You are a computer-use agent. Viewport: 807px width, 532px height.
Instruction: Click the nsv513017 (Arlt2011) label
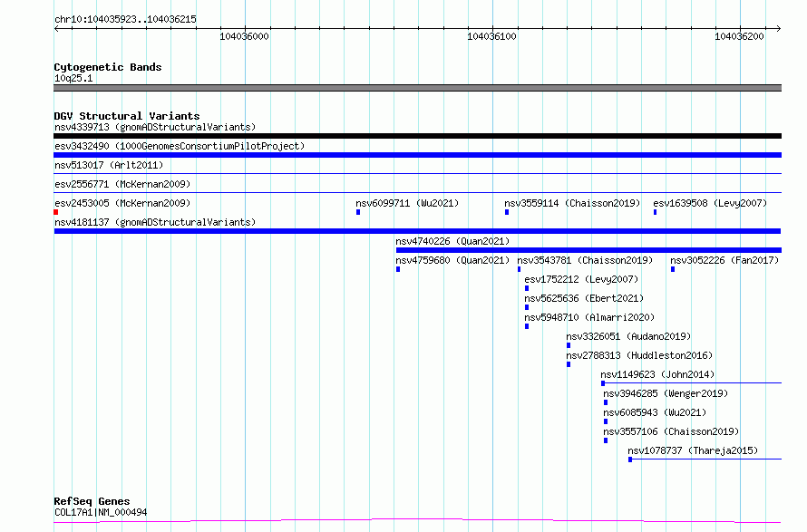point(109,165)
